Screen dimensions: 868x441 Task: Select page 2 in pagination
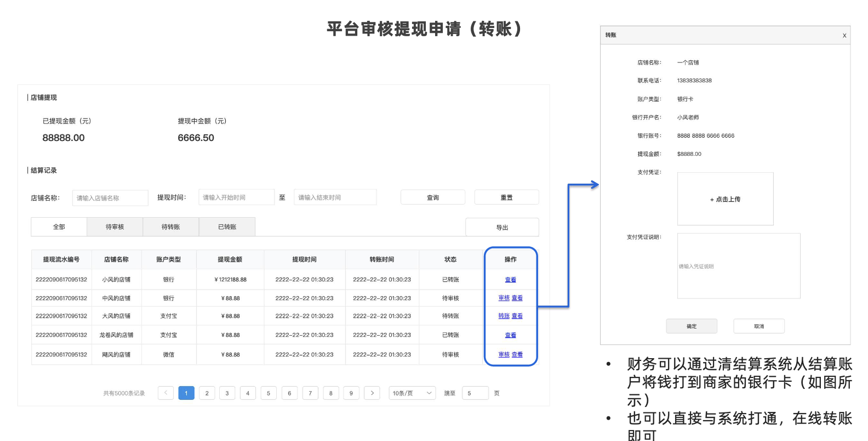click(207, 393)
